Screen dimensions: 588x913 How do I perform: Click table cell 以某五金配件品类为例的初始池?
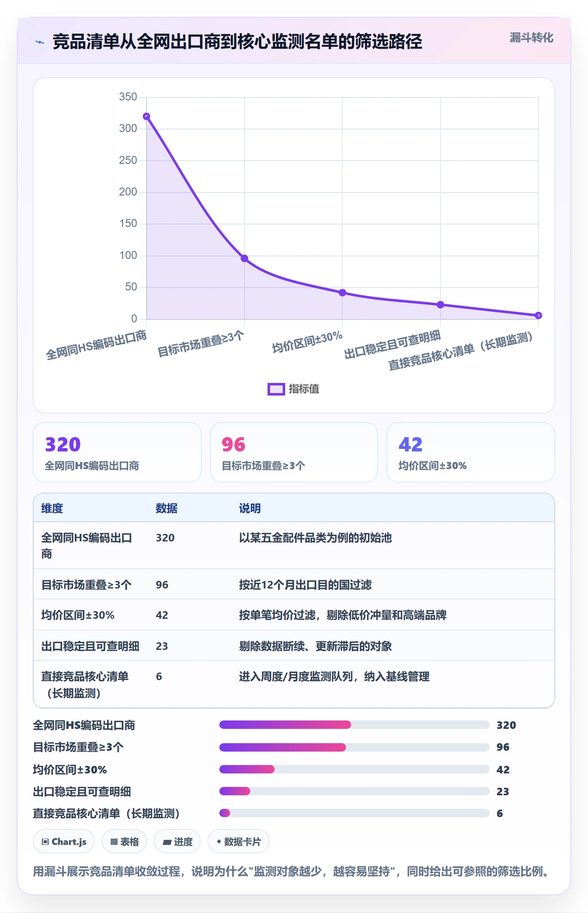click(x=315, y=538)
